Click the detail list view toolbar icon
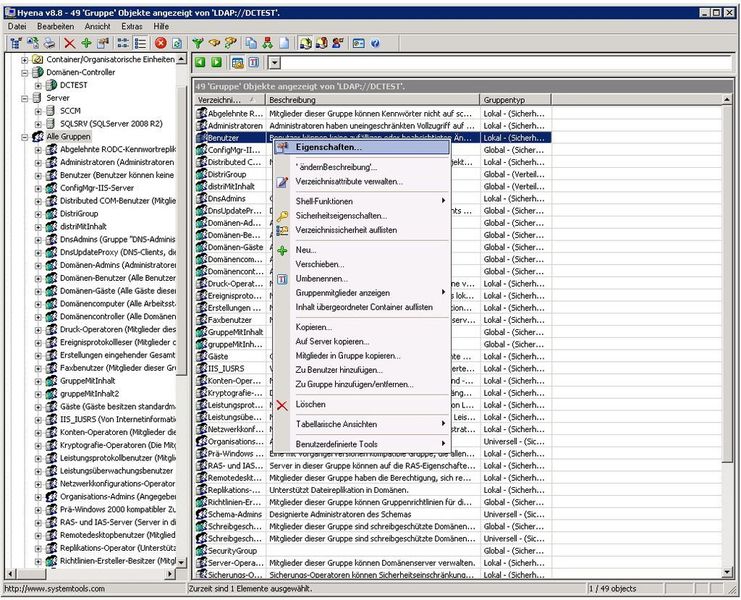Screen dimensions: 741x600 [140, 43]
